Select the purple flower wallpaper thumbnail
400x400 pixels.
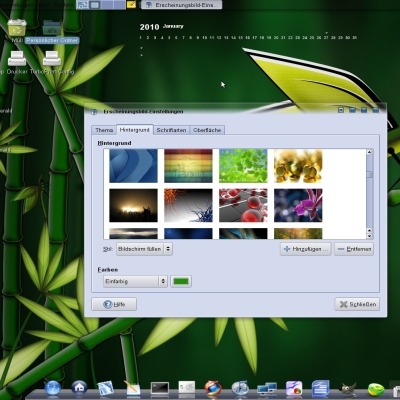[298, 205]
